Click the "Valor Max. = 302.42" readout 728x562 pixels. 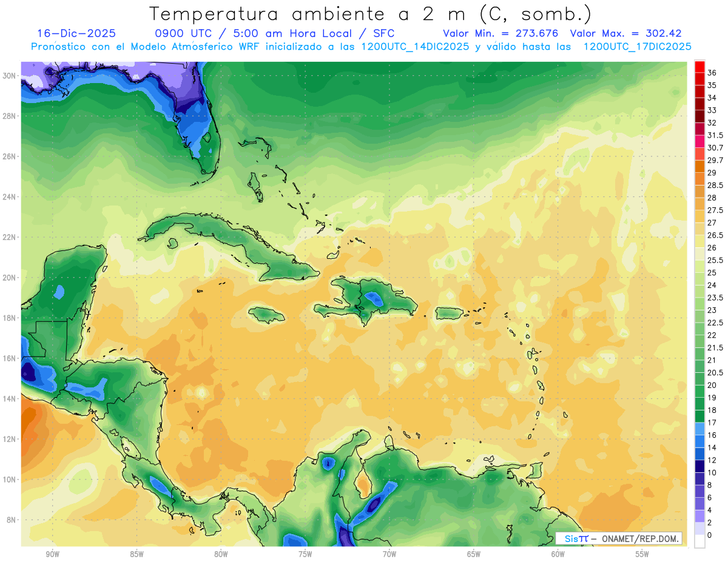coord(627,33)
